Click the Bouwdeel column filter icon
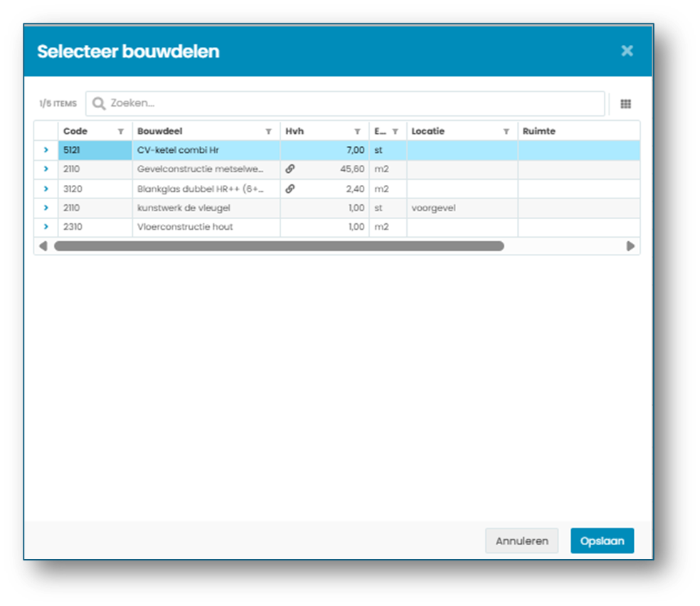This screenshot has height=606, width=700. [x=268, y=132]
